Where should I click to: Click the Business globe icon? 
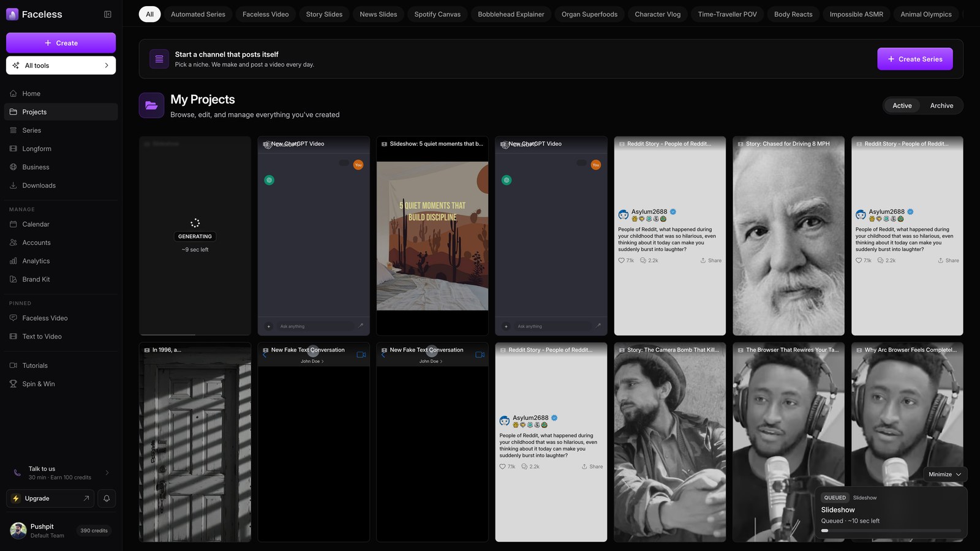click(13, 167)
